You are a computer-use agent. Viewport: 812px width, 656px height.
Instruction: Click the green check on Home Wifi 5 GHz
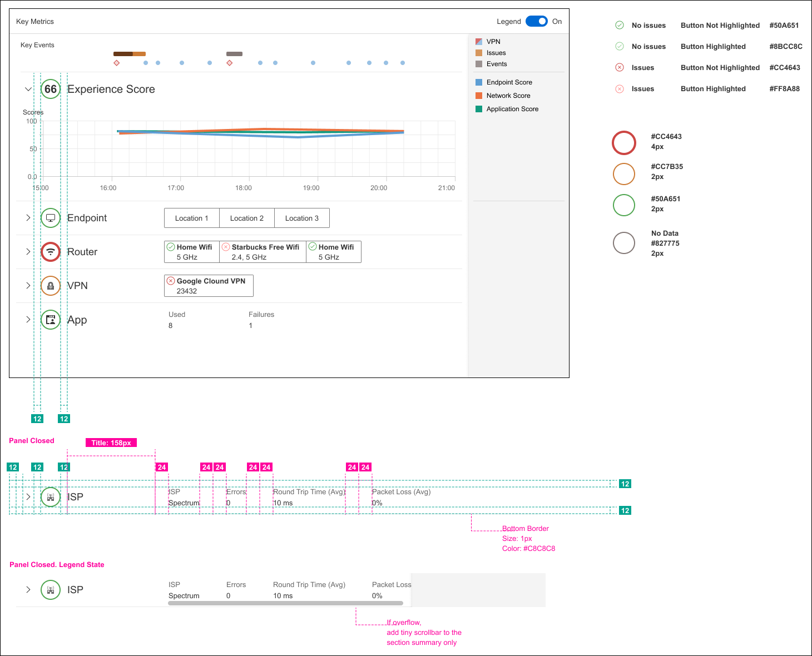coord(171,246)
